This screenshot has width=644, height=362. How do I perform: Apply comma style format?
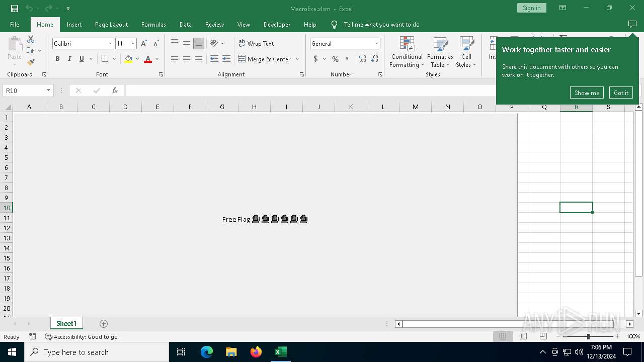coord(347,59)
